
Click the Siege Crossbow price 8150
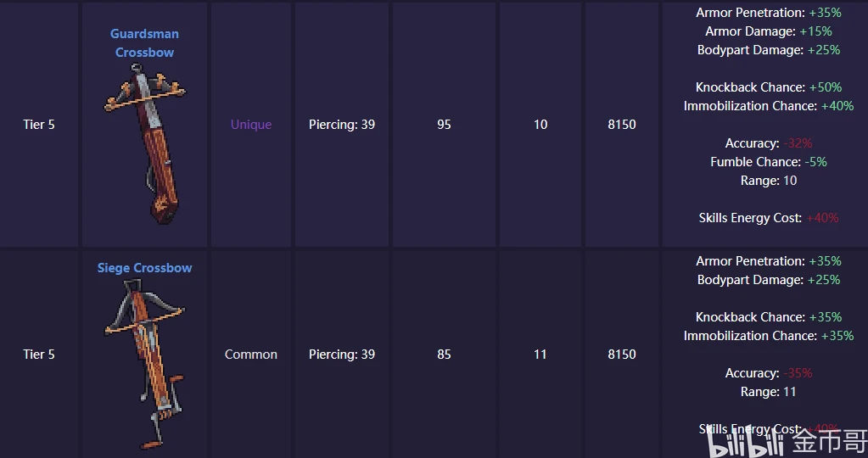pyautogui.click(x=622, y=355)
